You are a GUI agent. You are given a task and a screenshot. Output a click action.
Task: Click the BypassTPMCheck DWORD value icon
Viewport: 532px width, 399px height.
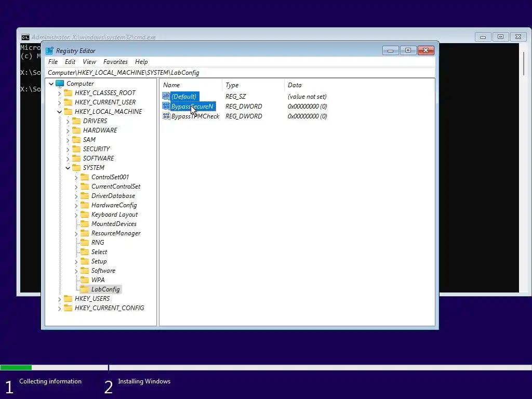166,116
